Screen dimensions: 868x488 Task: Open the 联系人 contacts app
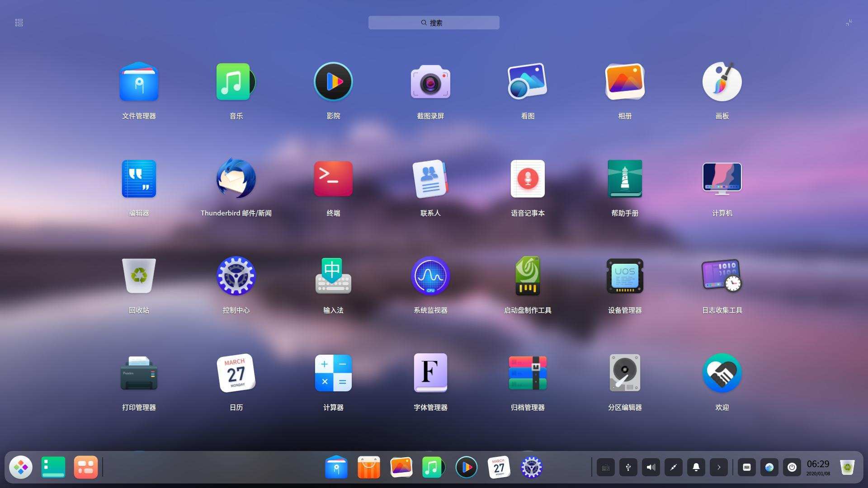coord(430,179)
